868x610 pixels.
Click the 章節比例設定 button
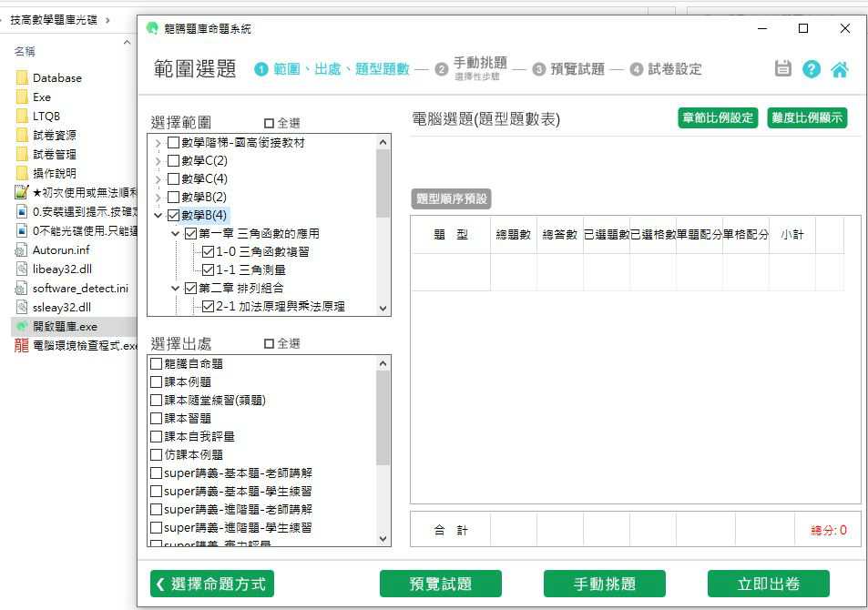(x=718, y=118)
